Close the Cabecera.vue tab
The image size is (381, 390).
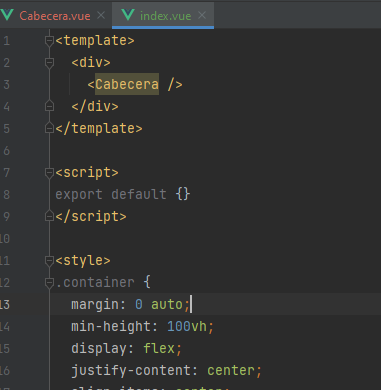pos(101,15)
